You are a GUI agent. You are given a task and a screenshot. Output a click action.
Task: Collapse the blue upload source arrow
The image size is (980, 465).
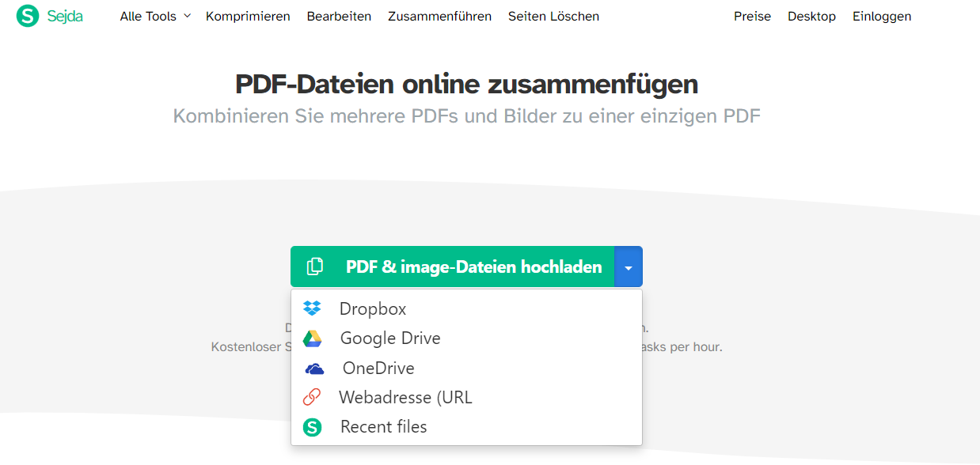(628, 267)
